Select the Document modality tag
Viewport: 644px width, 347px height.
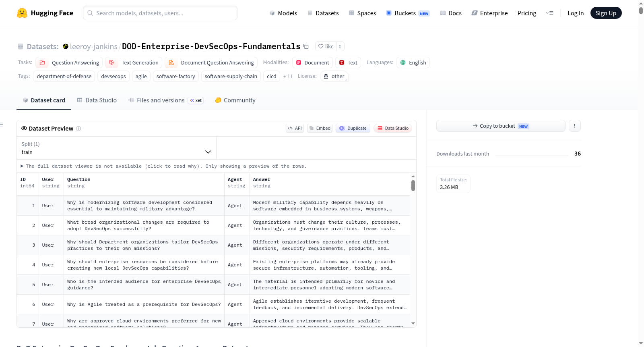(x=313, y=62)
